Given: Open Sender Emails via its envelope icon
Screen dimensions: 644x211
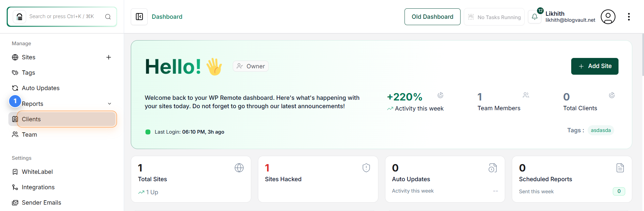Looking at the screenshot, I should (15, 202).
